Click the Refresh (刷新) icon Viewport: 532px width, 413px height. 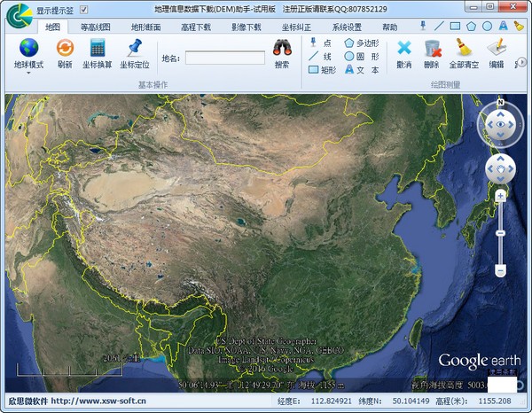pos(65,48)
